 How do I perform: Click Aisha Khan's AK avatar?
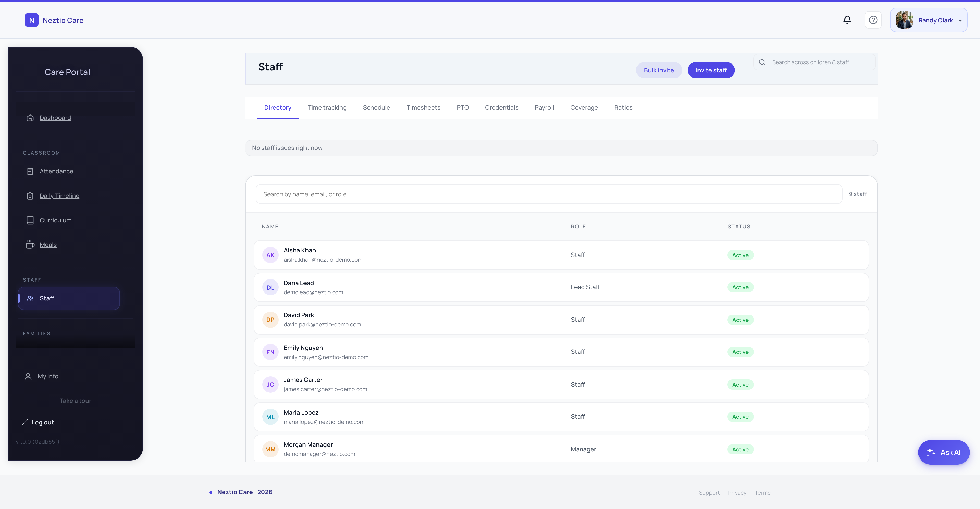(x=271, y=255)
